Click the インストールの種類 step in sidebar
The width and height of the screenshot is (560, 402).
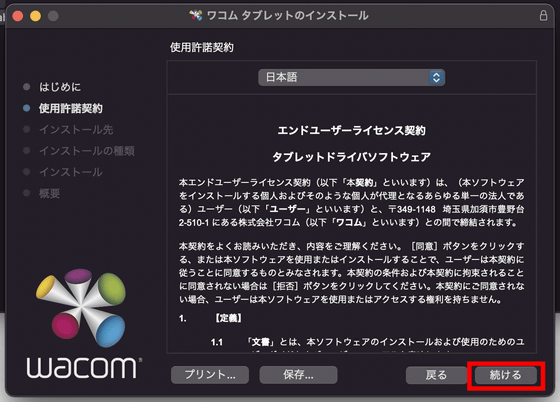point(87,151)
